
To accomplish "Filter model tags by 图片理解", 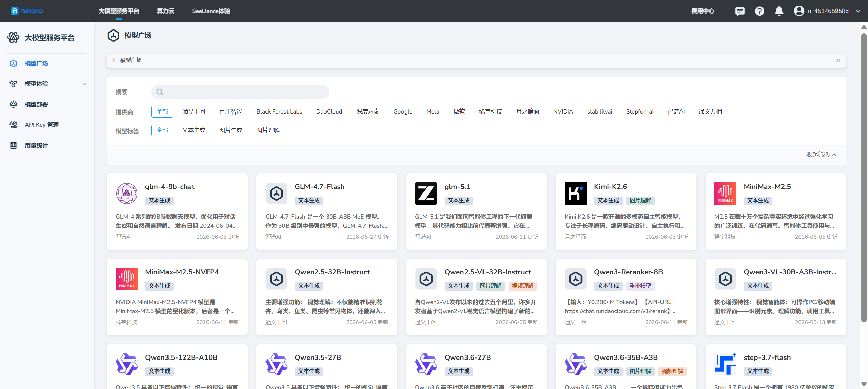I will click(268, 130).
